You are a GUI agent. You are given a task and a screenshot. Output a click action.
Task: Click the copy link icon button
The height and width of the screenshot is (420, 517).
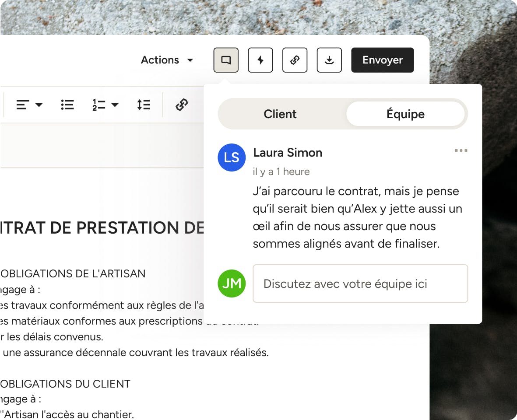295,60
